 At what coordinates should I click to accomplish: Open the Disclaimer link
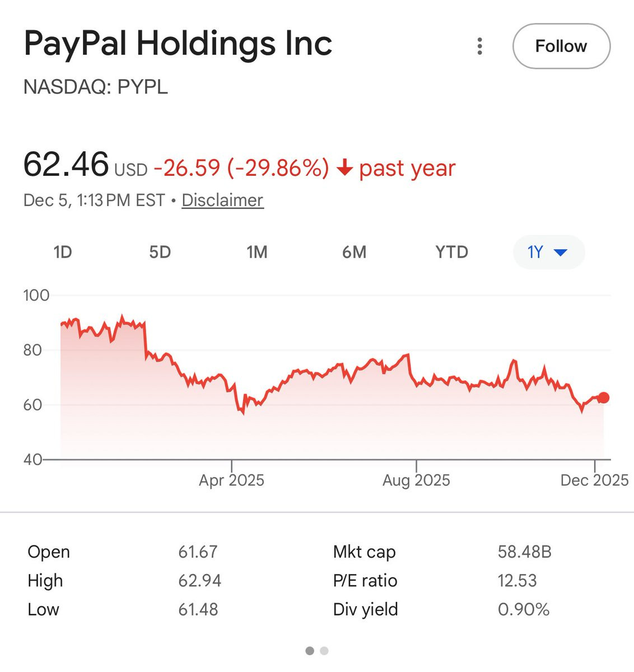(222, 200)
